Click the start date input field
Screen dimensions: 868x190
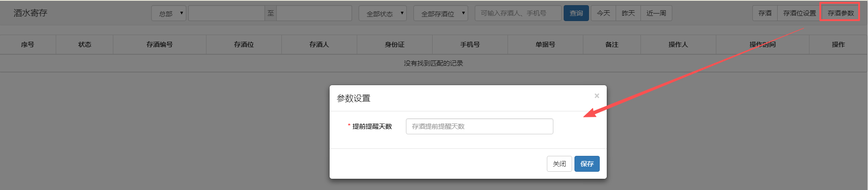[227, 13]
